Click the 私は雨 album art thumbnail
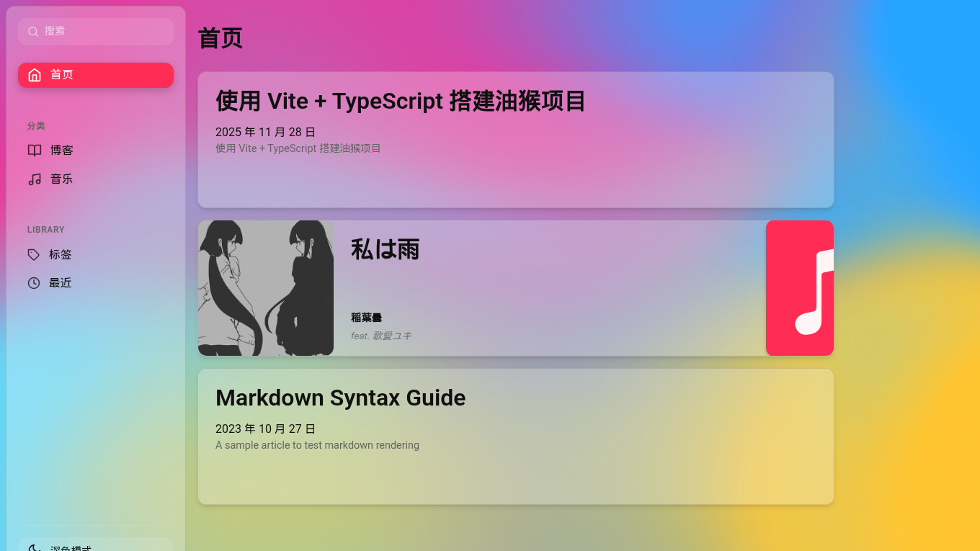Screen dimensions: 980x551 [265, 287]
